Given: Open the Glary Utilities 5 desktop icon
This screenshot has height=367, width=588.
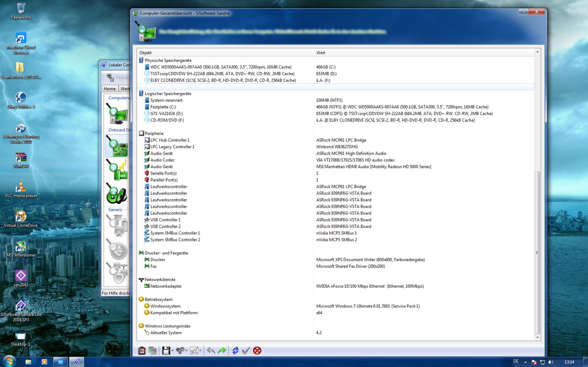Looking at the screenshot, I should point(21,100).
